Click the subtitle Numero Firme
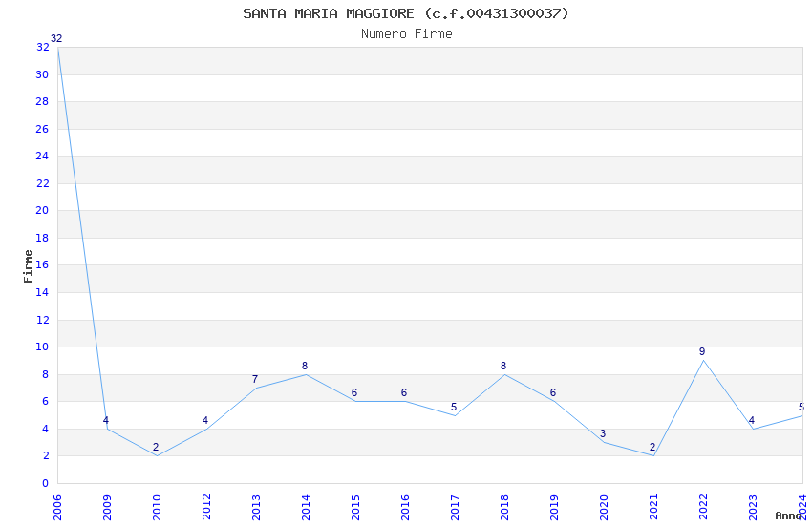Screen dimensions: 812x525 407,34
